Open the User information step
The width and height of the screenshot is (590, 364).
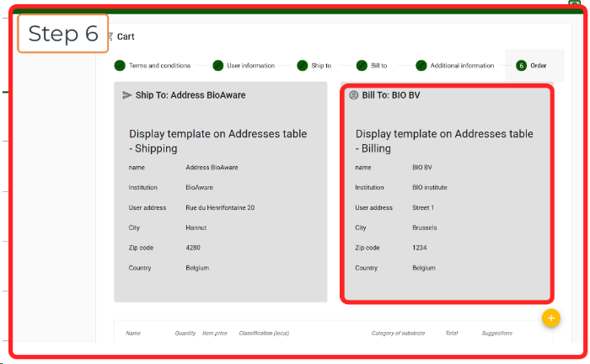[x=250, y=66]
